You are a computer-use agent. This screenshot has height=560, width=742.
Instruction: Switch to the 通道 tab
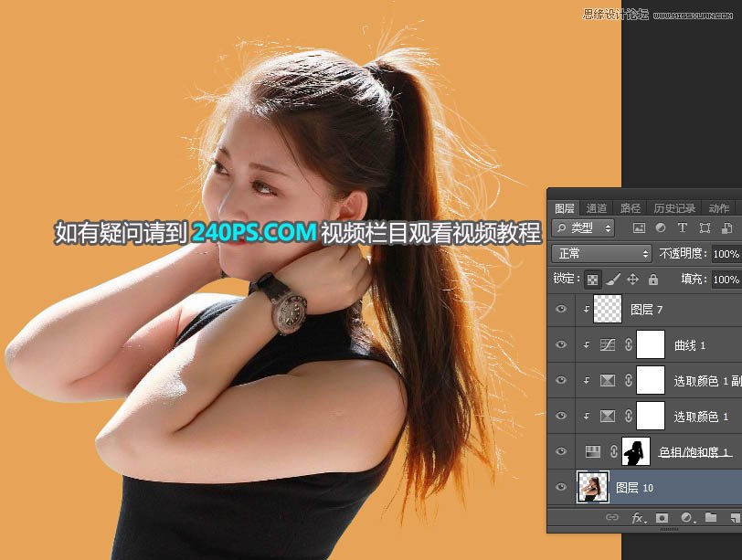[596, 208]
